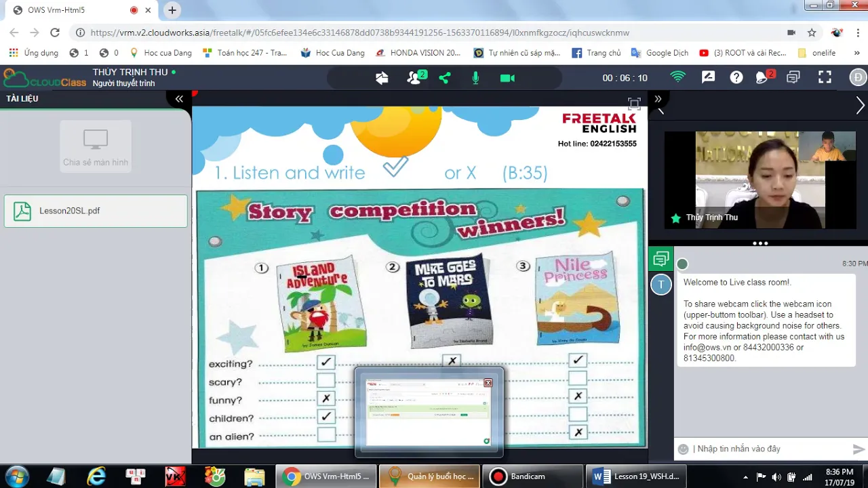Open the help question mark
This screenshot has width=868, height=488.
pyautogui.click(x=736, y=77)
